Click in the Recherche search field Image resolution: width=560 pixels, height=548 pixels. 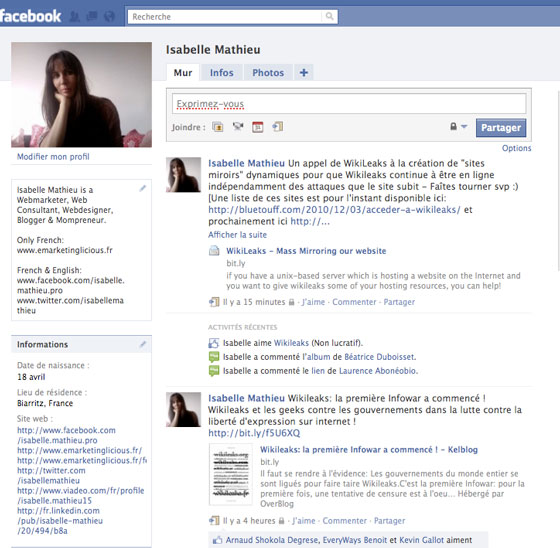[225, 17]
